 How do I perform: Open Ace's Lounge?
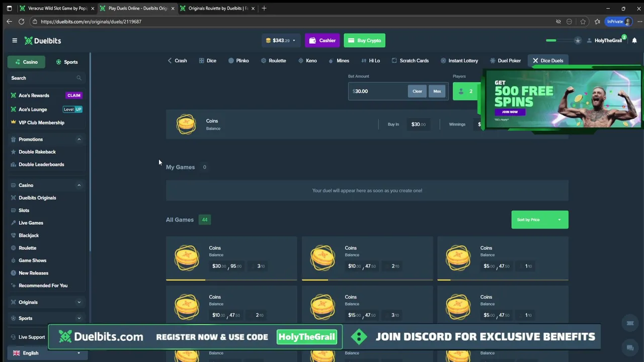33,109
